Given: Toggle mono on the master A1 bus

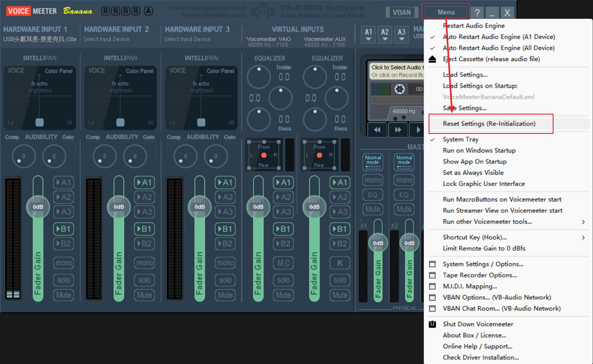Looking at the screenshot, I should 372,180.
